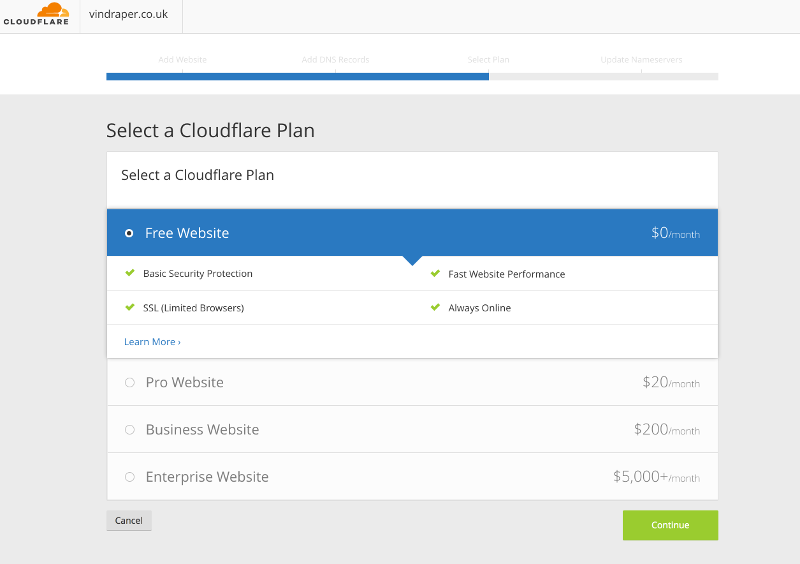Click SSL Limited Browsers green checkmark
The image size is (800, 564).
tap(129, 307)
